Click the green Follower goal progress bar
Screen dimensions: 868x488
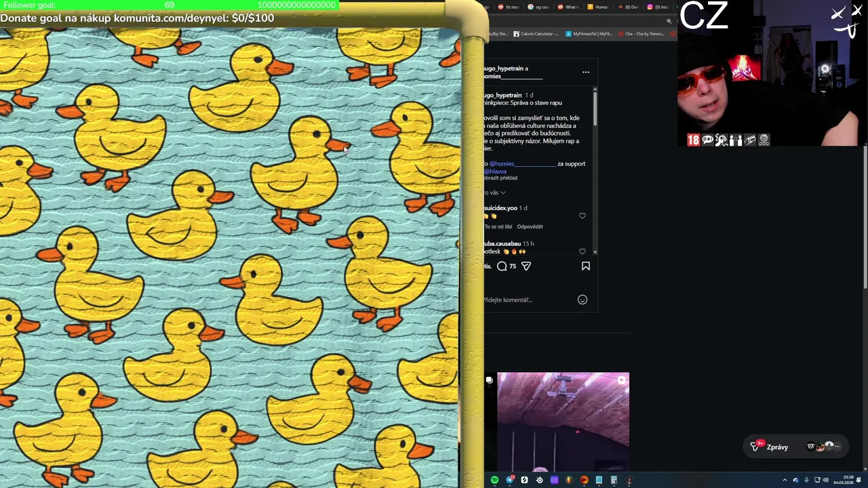(169, 5)
